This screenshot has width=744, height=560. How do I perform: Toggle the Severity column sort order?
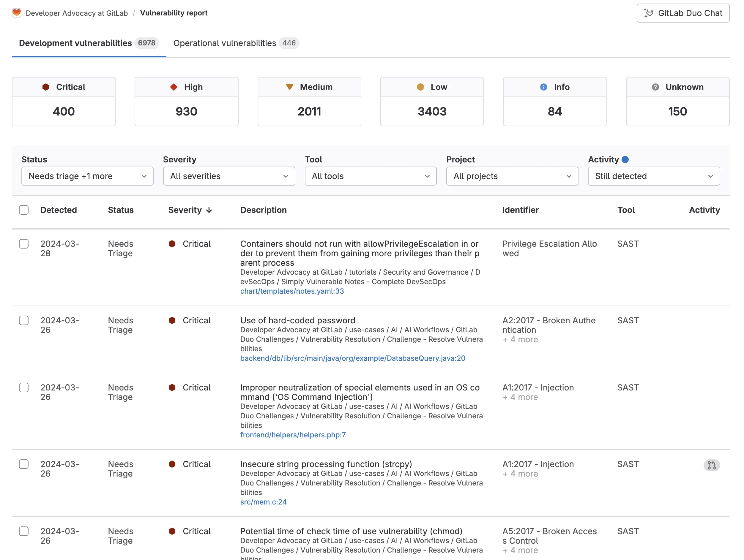[190, 210]
